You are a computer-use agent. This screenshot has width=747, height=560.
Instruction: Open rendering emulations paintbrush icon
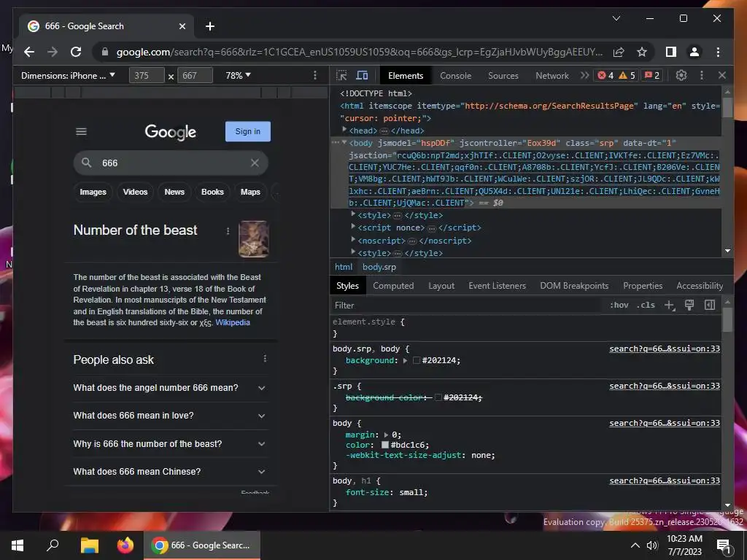click(689, 306)
